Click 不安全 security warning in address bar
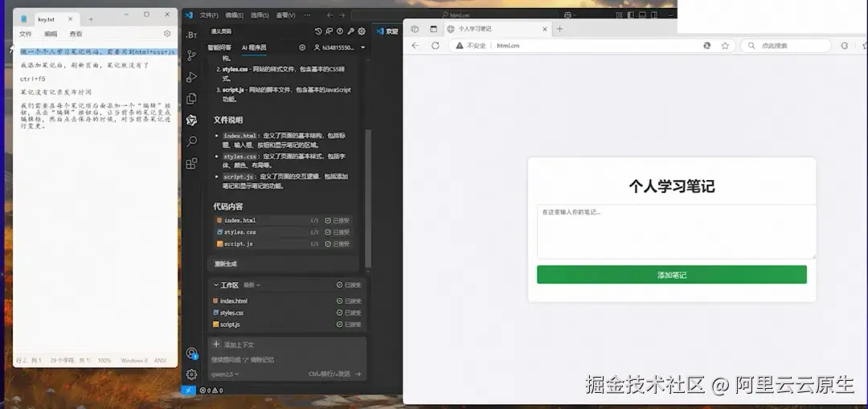 tap(470, 45)
